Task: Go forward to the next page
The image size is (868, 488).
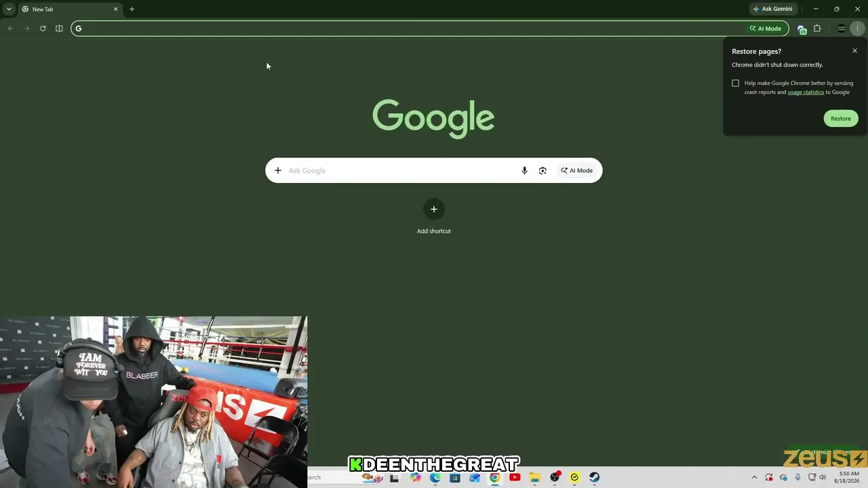Action: tap(26, 28)
